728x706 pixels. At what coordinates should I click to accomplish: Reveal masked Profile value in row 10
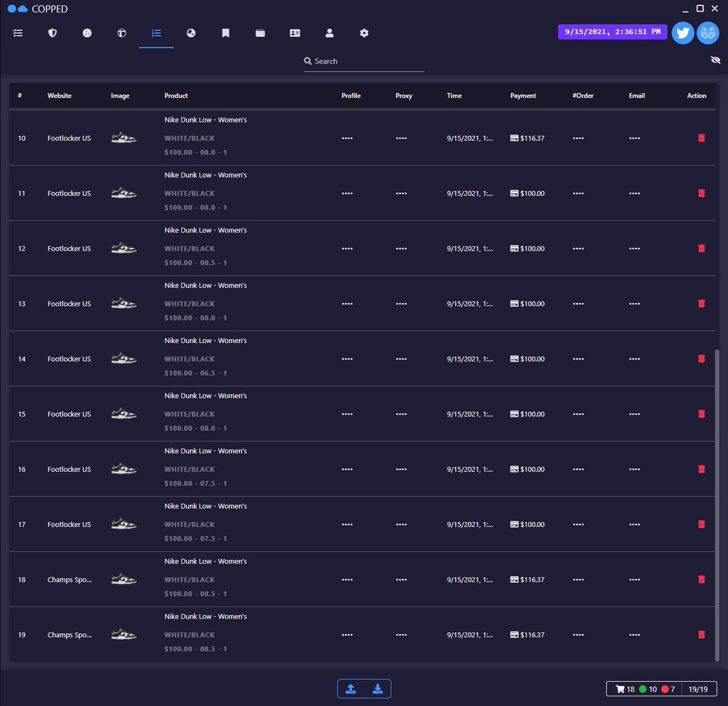347,138
